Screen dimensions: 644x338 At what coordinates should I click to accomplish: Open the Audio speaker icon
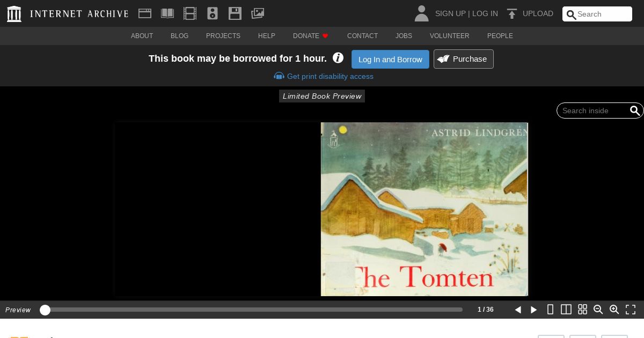click(213, 13)
